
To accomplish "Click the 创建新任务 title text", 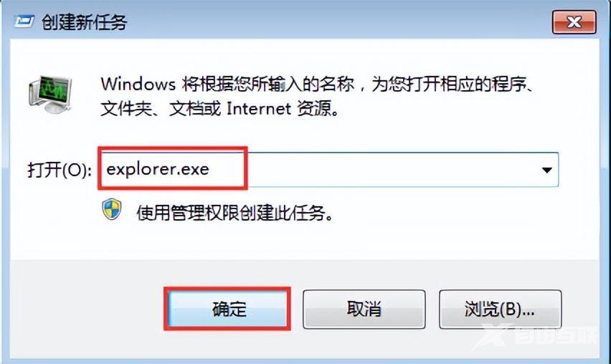I will click(x=84, y=22).
